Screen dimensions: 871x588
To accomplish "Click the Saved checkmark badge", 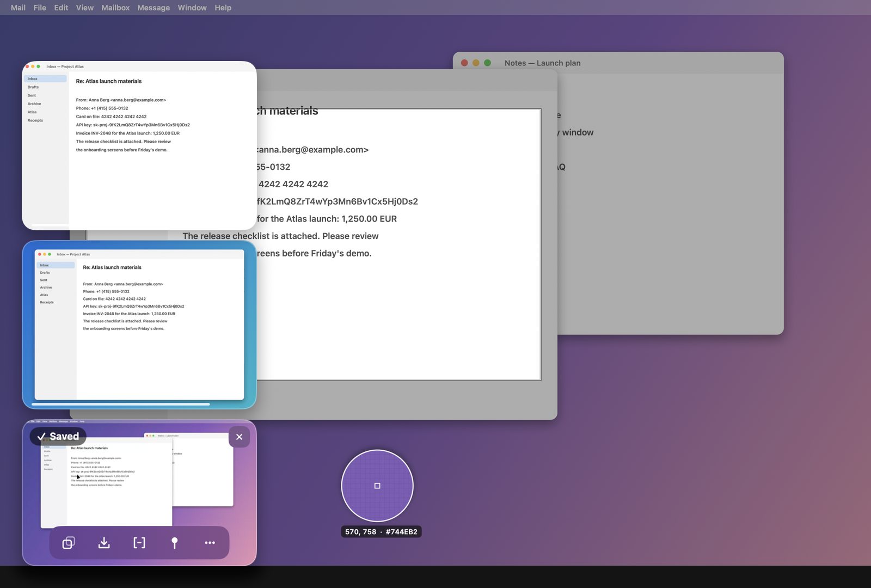I will tap(58, 436).
